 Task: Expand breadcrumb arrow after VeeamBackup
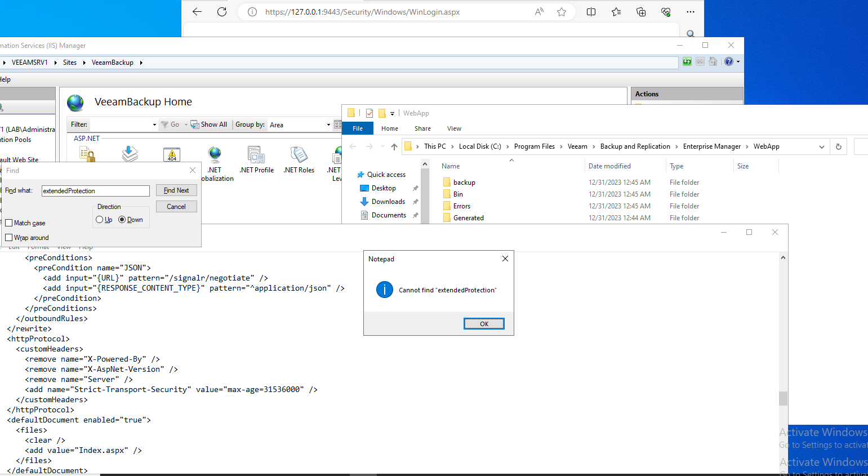click(x=141, y=63)
